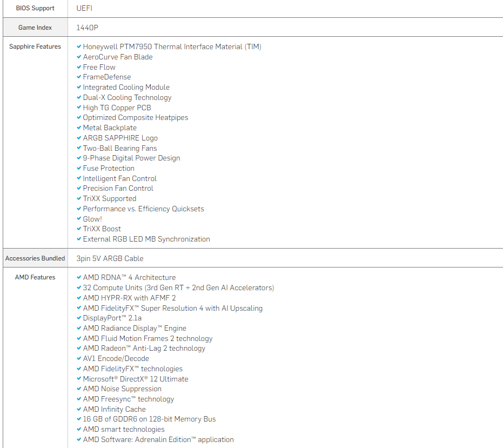Click the checkmark beside Fuse Protection
This screenshot has height=448, width=503.
click(79, 169)
